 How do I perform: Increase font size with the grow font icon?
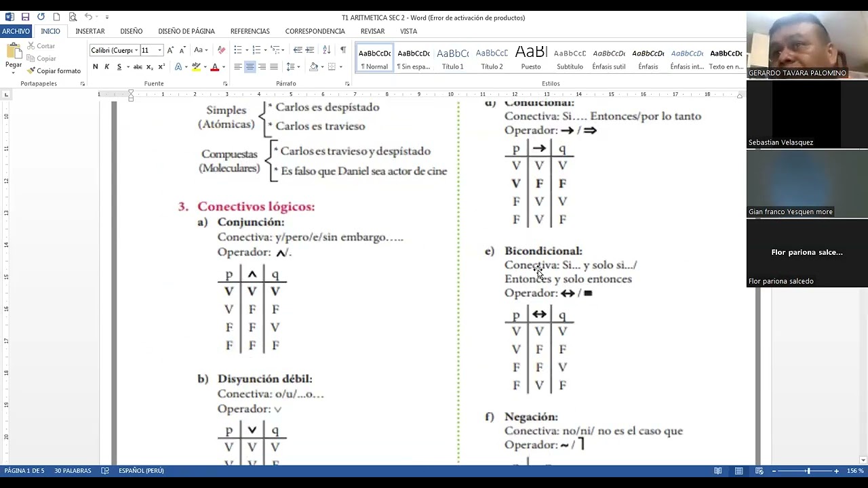click(170, 50)
